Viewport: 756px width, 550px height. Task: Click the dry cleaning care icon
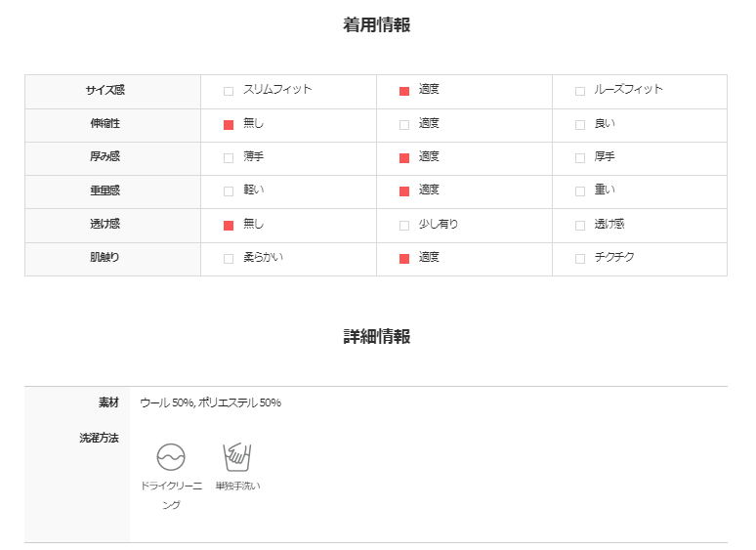coord(171,457)
